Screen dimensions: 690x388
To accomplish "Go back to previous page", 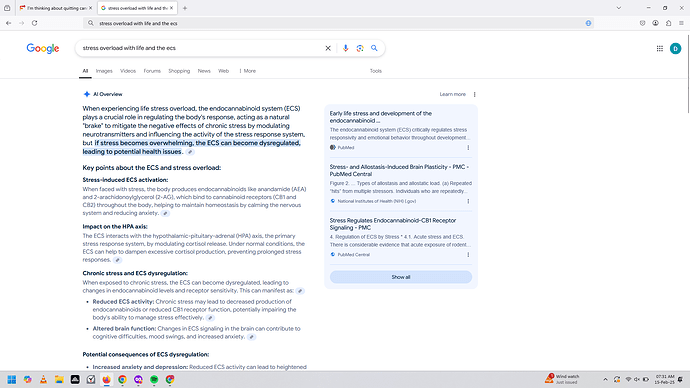I will [9, 23].
